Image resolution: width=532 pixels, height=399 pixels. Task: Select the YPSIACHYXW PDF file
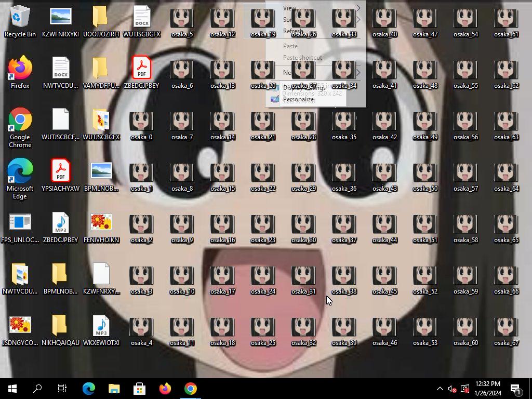[60, 175]
